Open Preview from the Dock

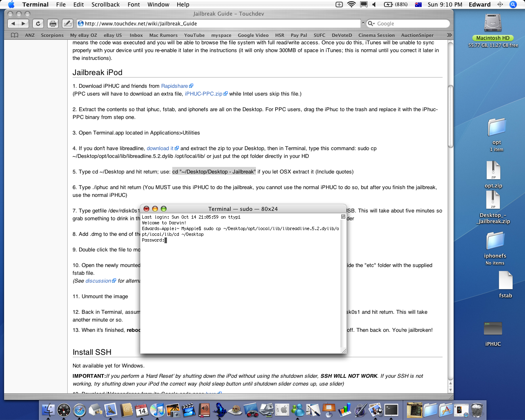(376, 410)
